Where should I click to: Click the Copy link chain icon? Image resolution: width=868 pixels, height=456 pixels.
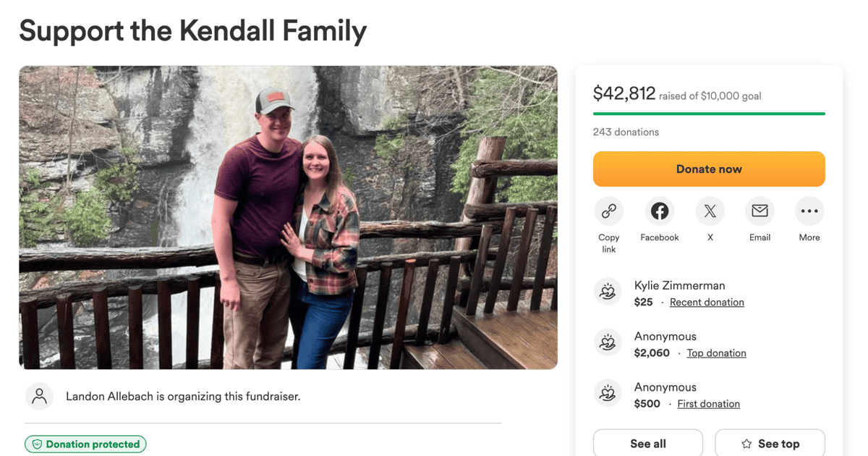(x=608, y=211)
